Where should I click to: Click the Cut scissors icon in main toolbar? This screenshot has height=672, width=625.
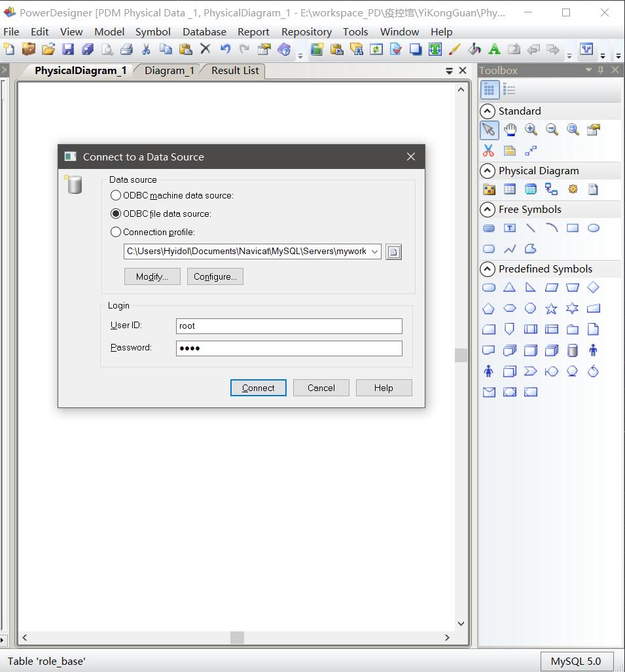pos(146,49)
